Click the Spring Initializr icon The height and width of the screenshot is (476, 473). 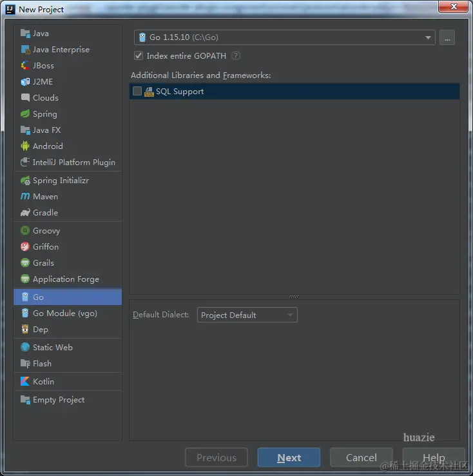(25, 181)
